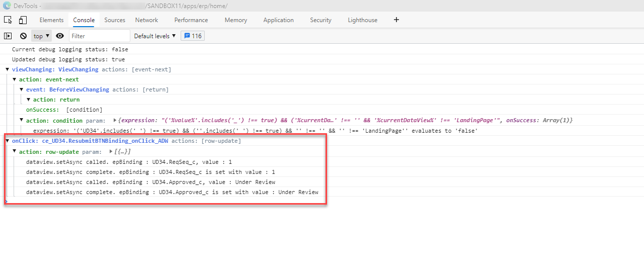Click the 'actions: [return]' label
This screenshot has height=276, width=644.
[140, 89]
